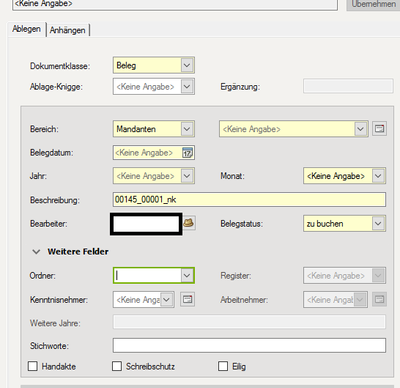The height and width of the screenshot is (388, 400).
Task: Open the Ordner dropdown arrow
Action: tap(187, 275)
